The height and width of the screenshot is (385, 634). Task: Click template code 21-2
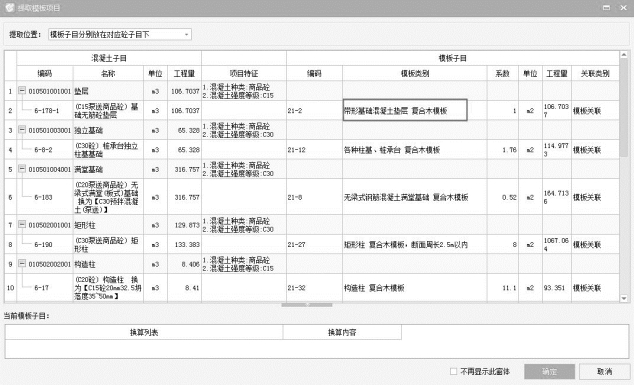(x=294, y=110)
